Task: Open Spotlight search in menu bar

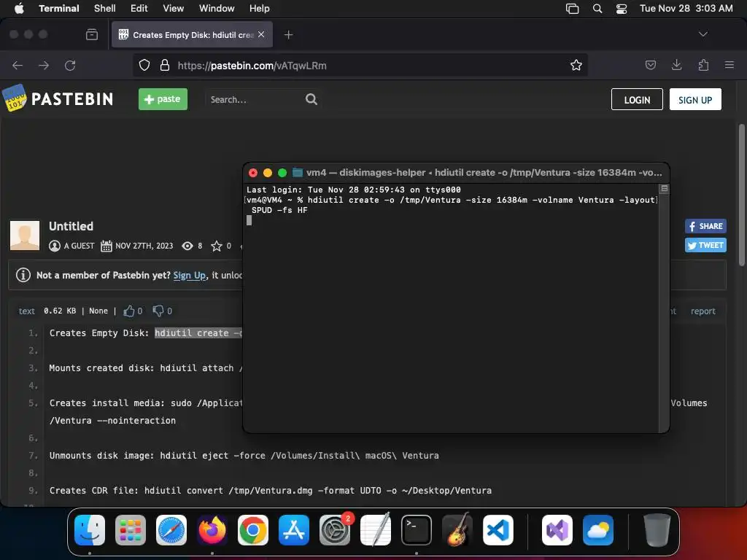Action: tap(597, 8)
